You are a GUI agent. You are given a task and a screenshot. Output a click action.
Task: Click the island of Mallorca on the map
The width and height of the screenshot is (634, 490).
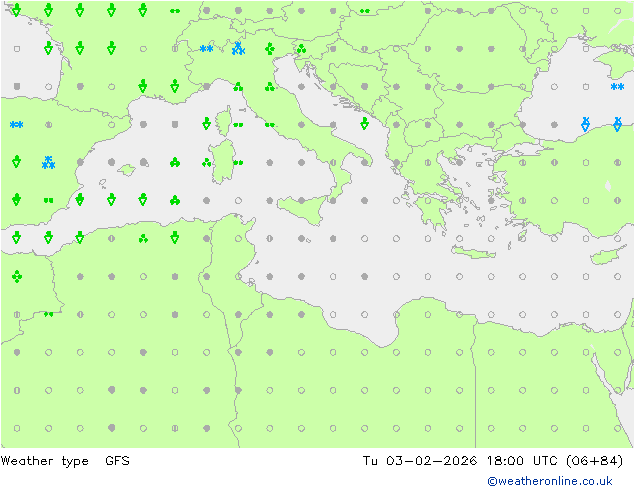(x=127, y=170)
